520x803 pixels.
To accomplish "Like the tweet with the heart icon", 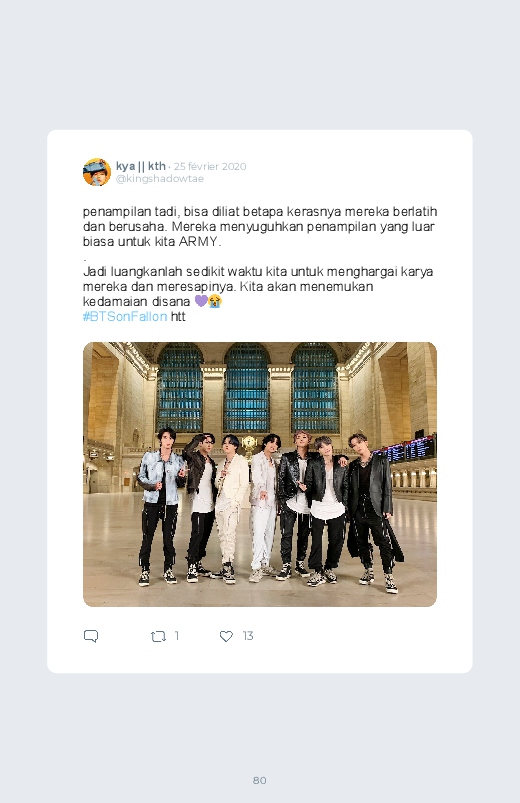I will pos(226,636).
